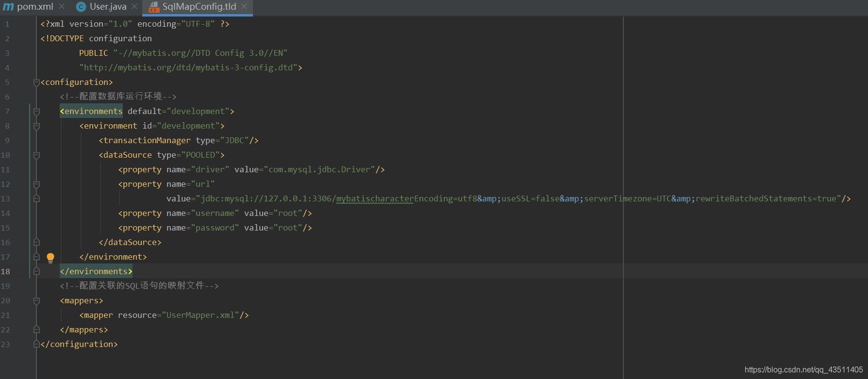Switch to the User.java tab

point(108,7)
